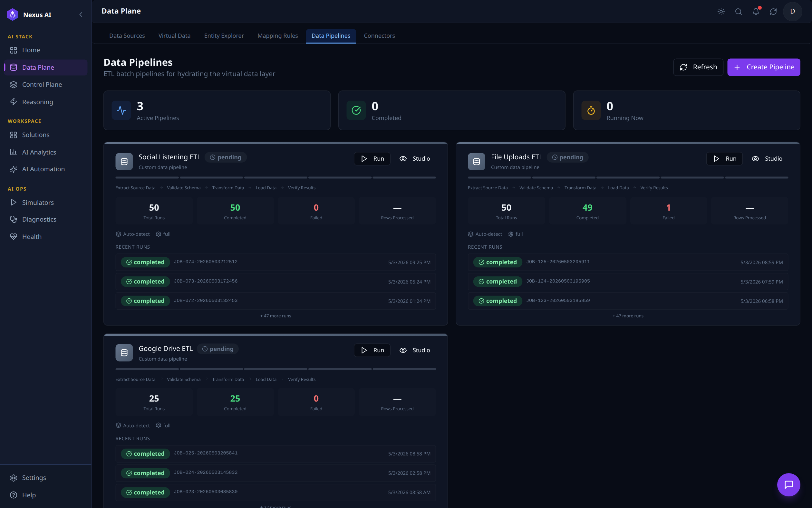Click Transform Data step in File Uploads ETL
The width and height of the screenshot is (812, 508).
coord(580,188)
